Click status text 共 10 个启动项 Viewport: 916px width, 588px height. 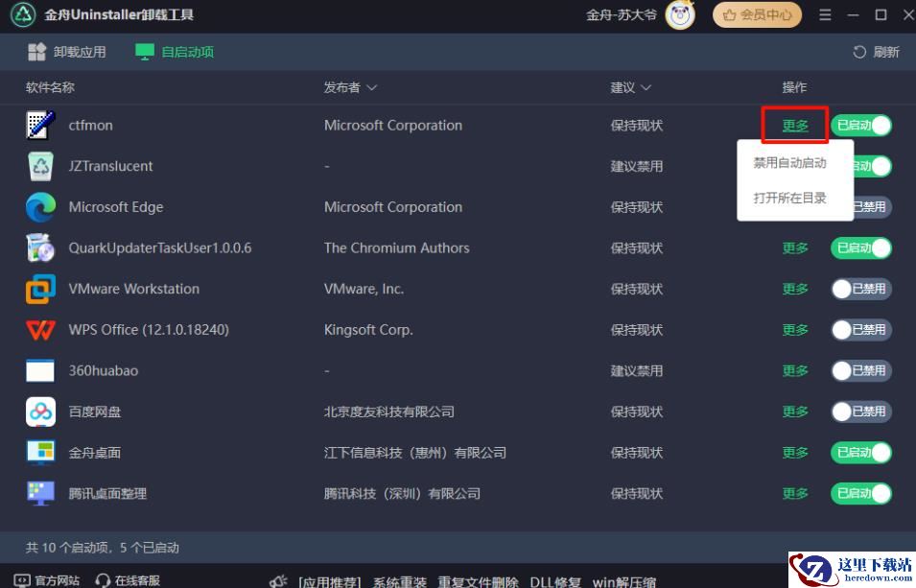tap(67, 548)
